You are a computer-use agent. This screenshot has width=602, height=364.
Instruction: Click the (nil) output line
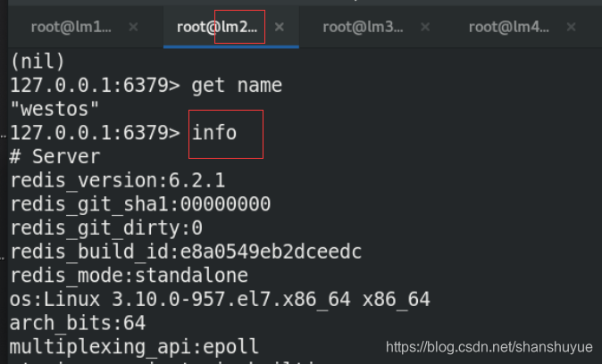tap(38, 62)
